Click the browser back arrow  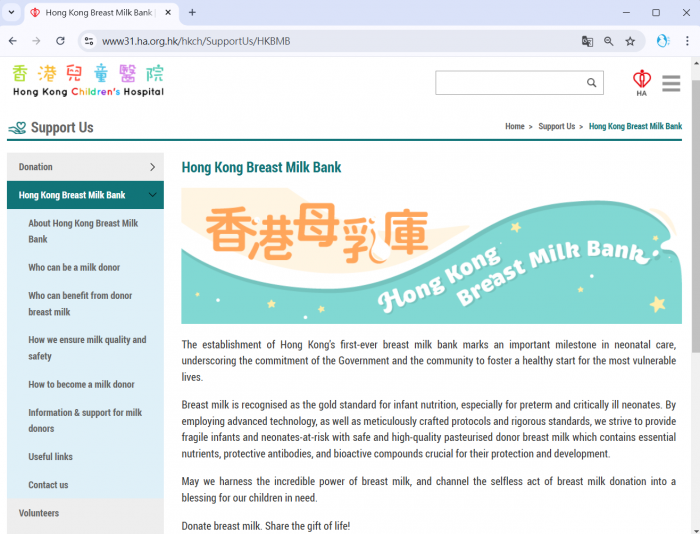coord(12,41)
